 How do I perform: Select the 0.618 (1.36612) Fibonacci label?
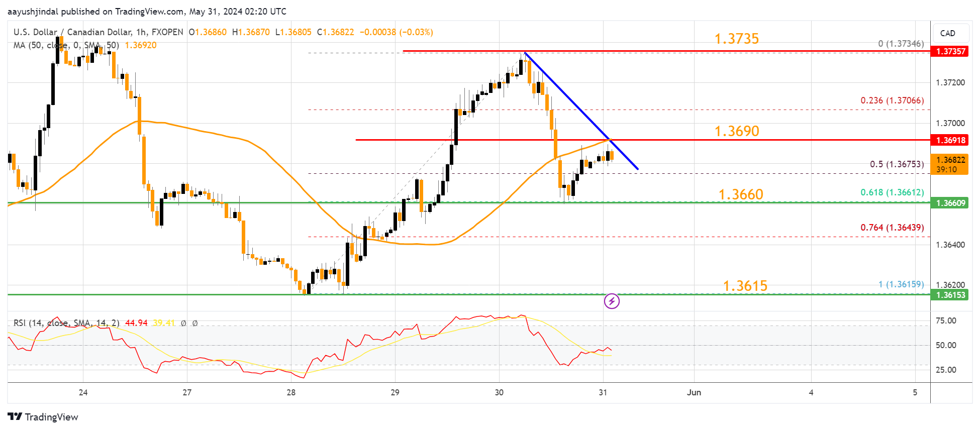click(x=892, y=192)
